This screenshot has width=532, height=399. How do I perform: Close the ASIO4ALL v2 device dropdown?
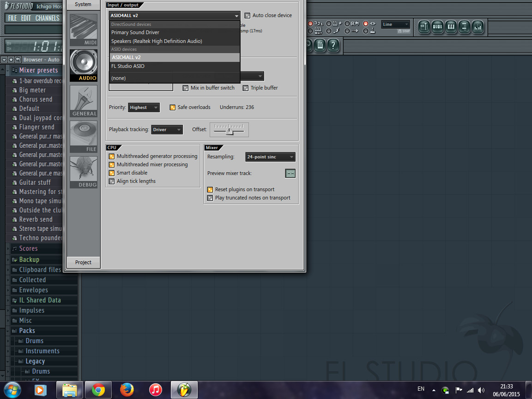tap(175, 16)
